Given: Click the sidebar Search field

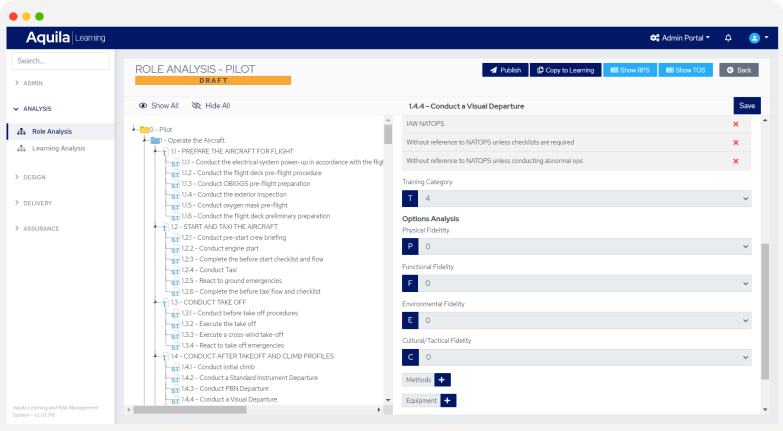Looking at the screenshot, I should click(x=61, y=61).
